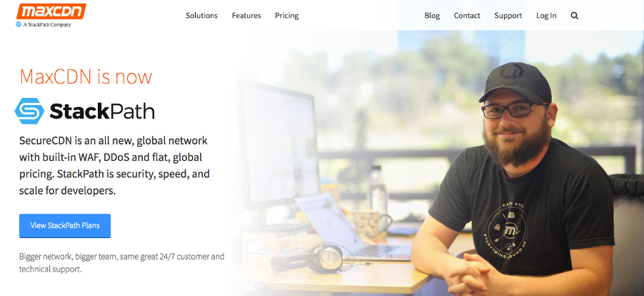Image resolution: width=644 pixels, height=296 pixels.
Task: Click the Log In link
Action: (x=546, y=16)
